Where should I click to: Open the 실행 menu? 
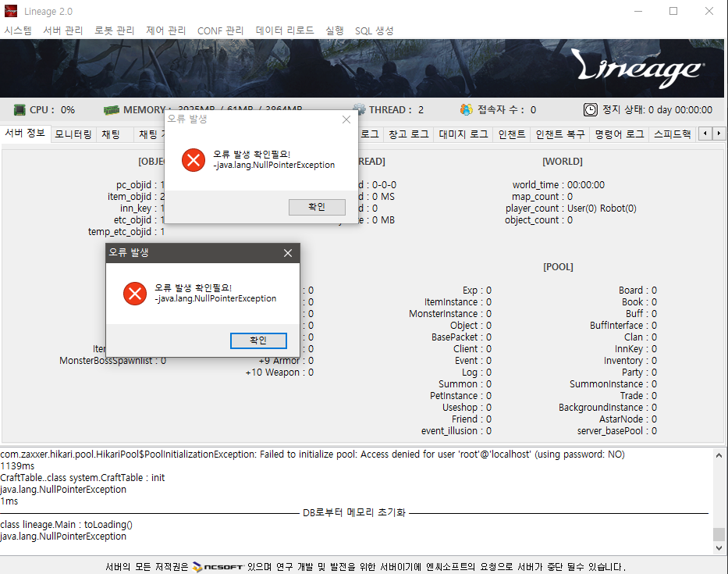click(334, 30)
